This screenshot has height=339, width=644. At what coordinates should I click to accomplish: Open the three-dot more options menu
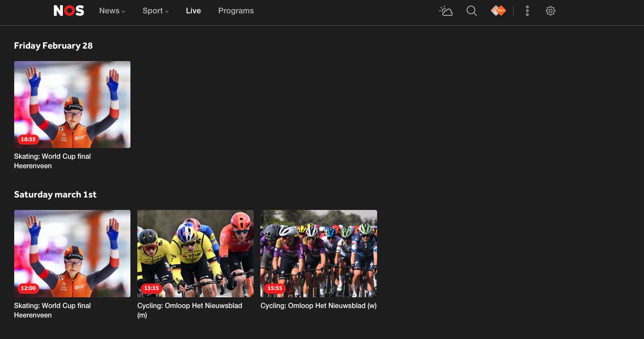coord(527,11)
